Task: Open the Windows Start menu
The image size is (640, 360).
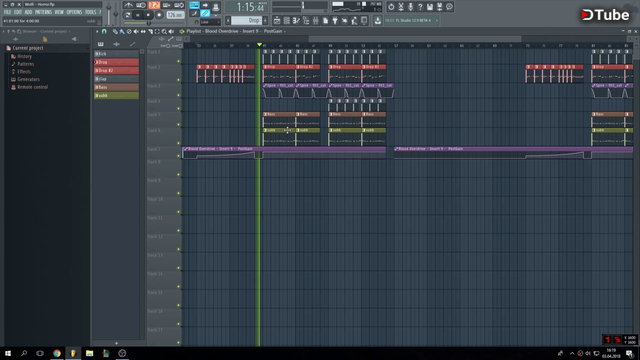Action: 8,353
